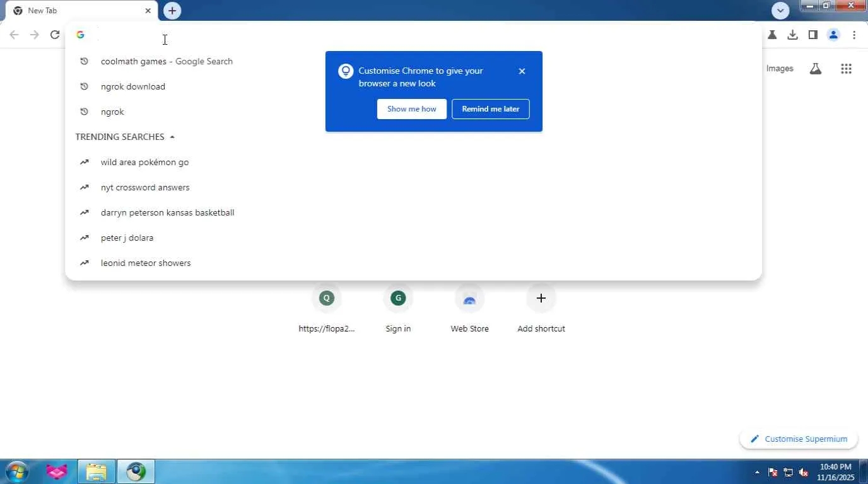Click the muted volume tray icon
The image size is (868, 484).
tap(804, 472)
